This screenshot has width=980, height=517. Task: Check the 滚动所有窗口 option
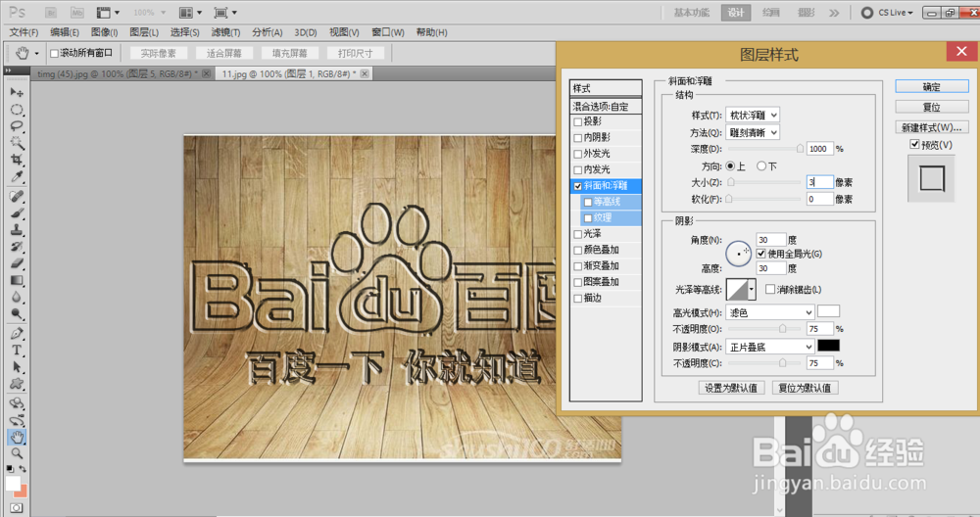[x=54, y=54]
